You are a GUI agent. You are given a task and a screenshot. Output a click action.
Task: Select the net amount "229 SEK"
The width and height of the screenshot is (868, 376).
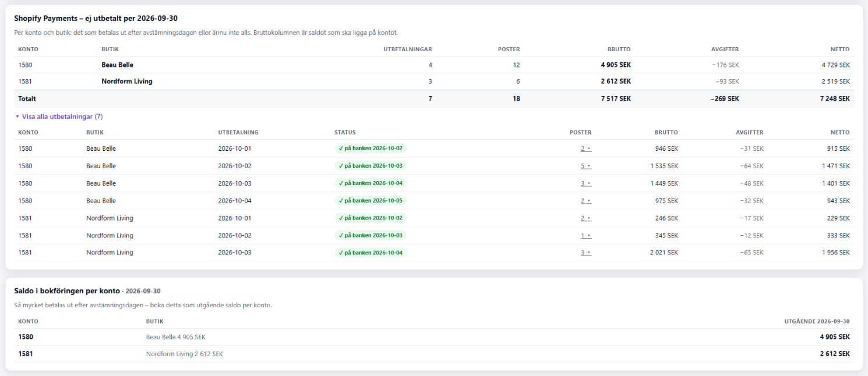pyautogui.click(x=838, y=218)
